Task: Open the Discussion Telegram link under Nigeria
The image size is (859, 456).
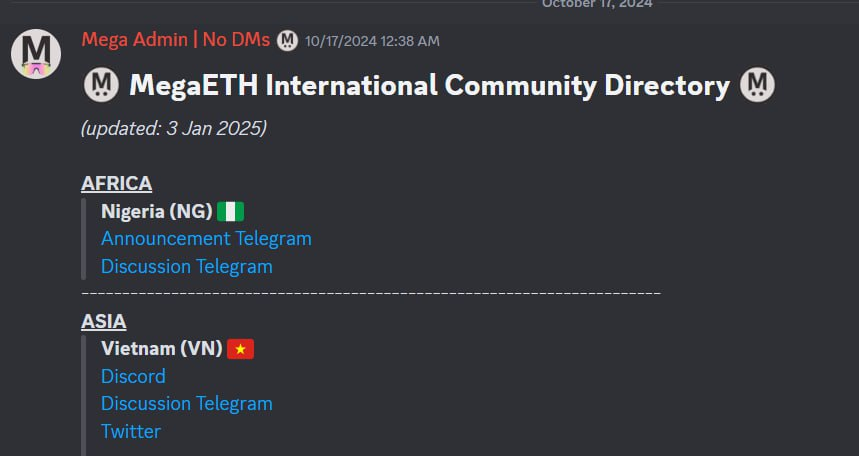Action: coord(186,266)
